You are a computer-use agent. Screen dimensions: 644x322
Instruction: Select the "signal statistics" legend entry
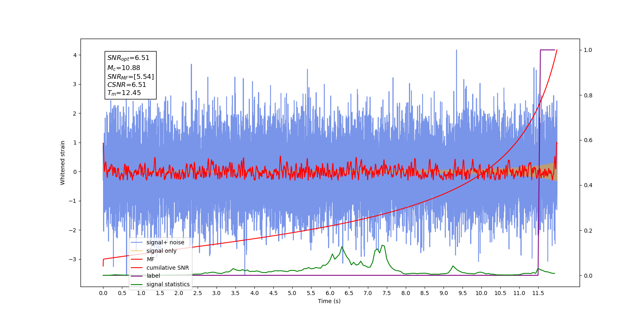[168, 284]
